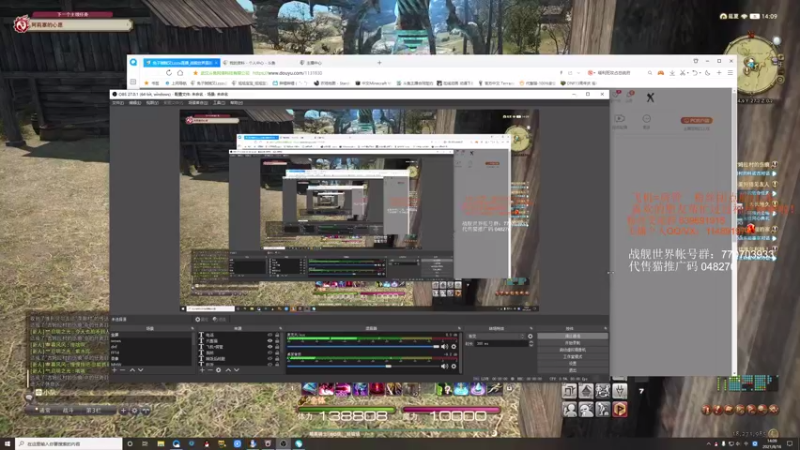This screenshot has height=450, width=800.
Task: Click the Start Recording button in OBS controls
Action: pyautogui.click(x=572, y=343)
